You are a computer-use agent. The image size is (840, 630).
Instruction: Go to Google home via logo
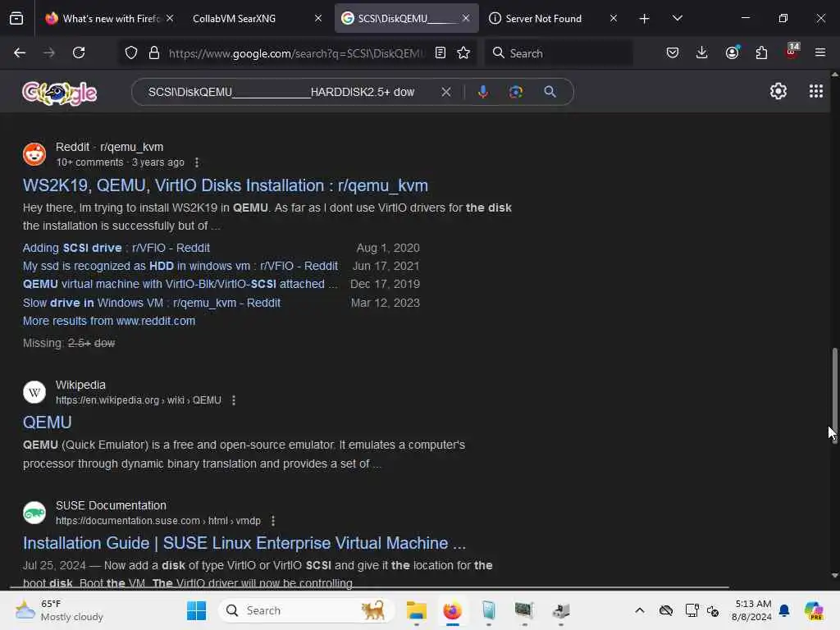pos(59,94)
